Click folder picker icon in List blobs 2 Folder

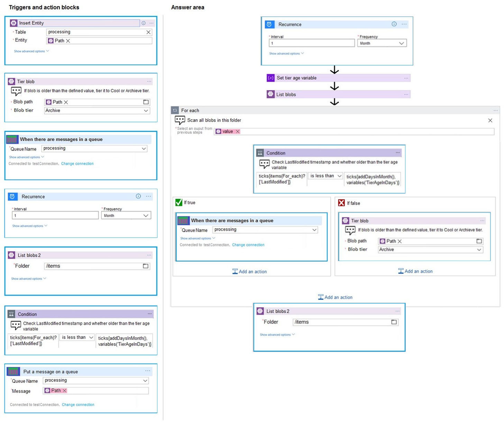coord(146,266)
